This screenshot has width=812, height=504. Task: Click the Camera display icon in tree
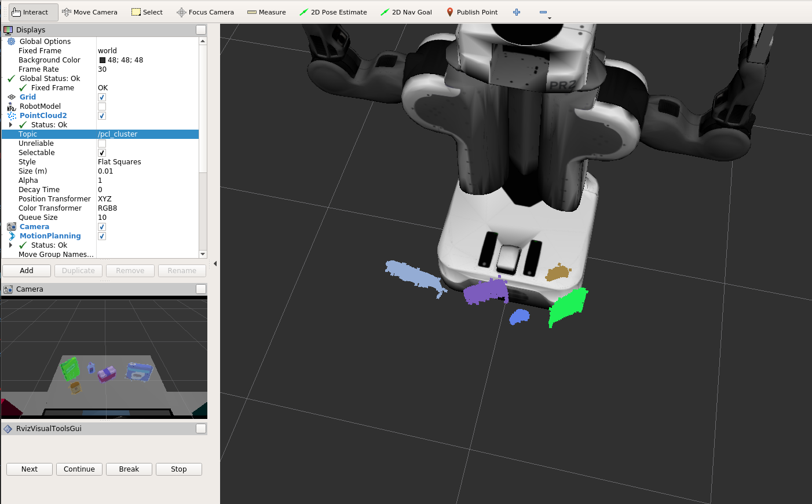click(11, 227)
